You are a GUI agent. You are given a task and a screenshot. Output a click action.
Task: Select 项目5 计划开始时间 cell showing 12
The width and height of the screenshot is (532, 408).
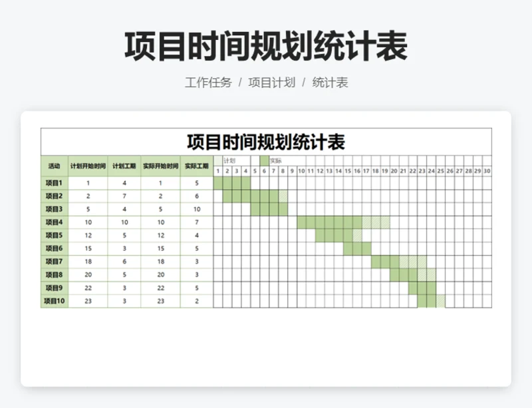tap(88, 236)
